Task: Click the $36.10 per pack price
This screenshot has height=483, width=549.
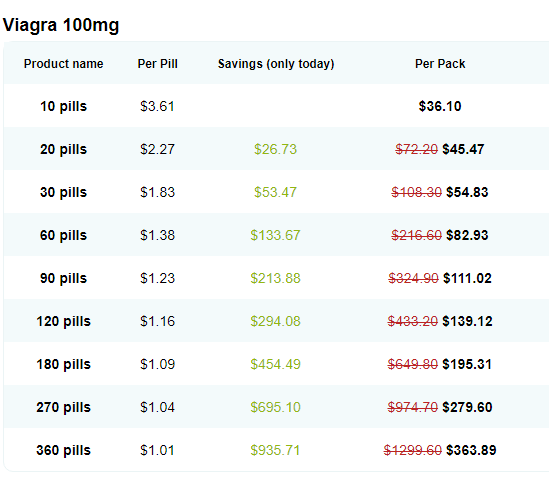Action: tap(440, 106)
